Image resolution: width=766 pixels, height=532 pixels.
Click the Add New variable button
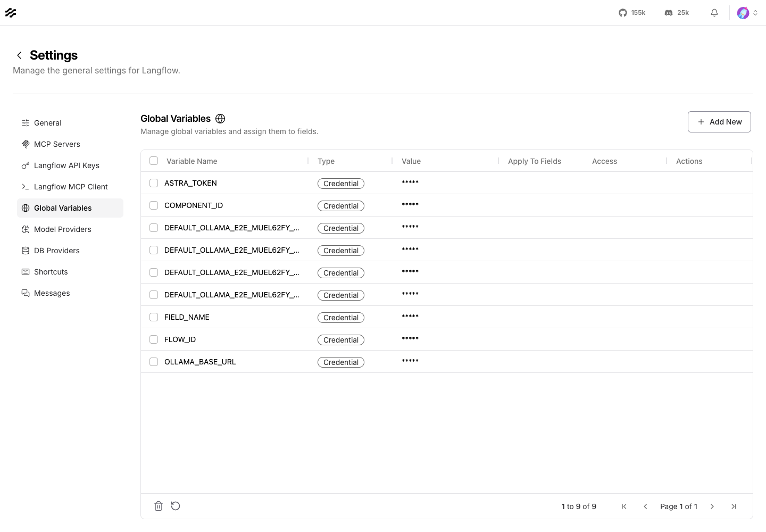[x=719, y=122]
